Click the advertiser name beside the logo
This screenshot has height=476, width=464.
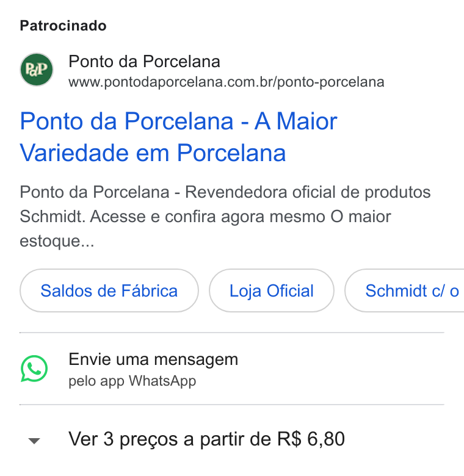144,62
